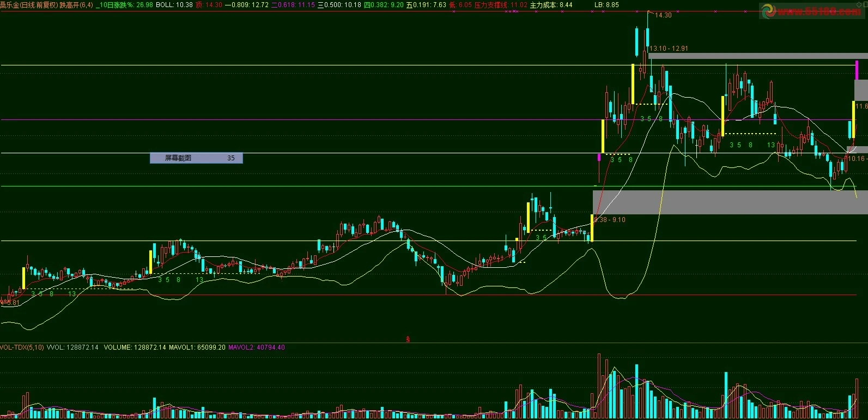Click the 顶: 14.30 readout
This screenshot has height=420, width=868.
point(209,5)
